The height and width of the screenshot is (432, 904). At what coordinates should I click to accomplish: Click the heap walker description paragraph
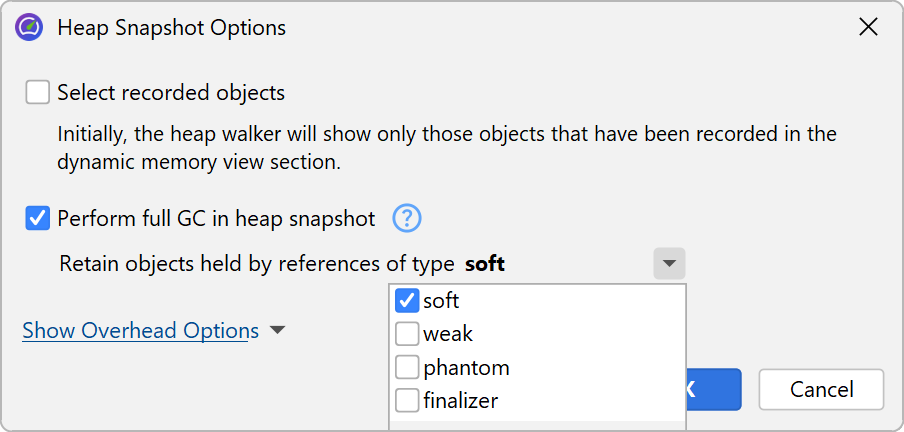point(446,147)
